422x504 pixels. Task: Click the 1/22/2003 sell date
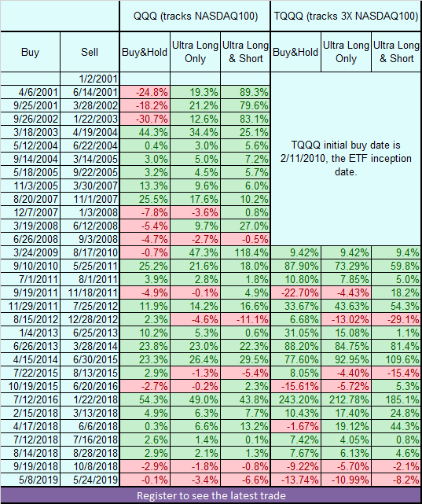[x=90, y=119]
